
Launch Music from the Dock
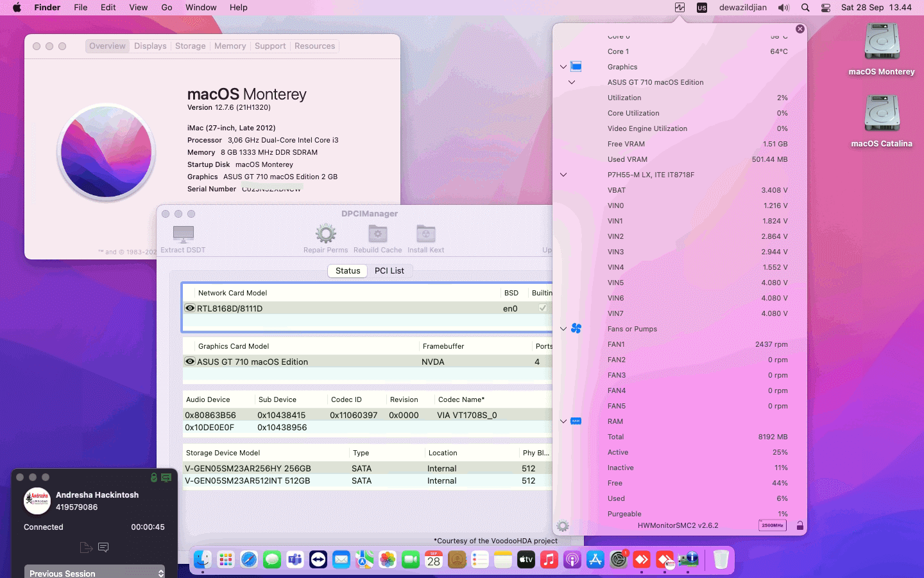click(549, 560)
